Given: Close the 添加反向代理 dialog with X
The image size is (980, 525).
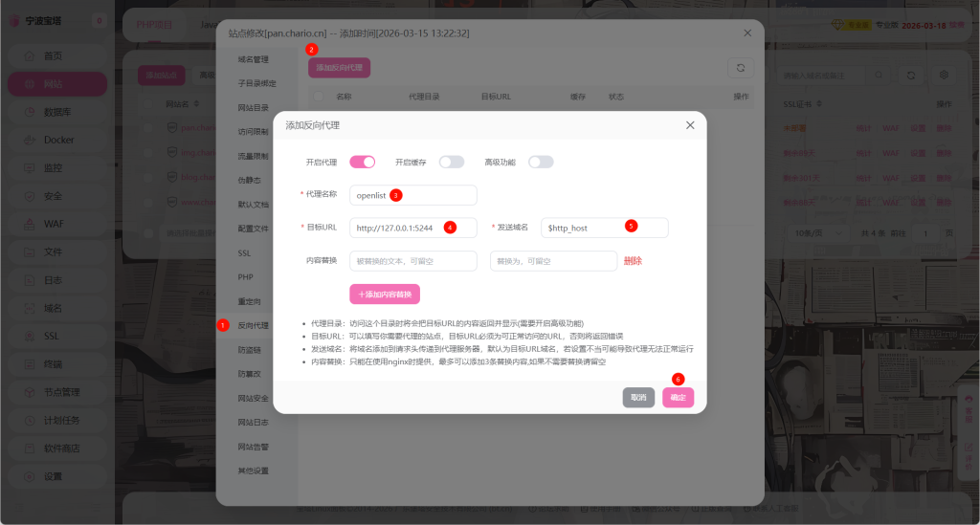Looking at the screenshot, I should (x=690, y=125).
